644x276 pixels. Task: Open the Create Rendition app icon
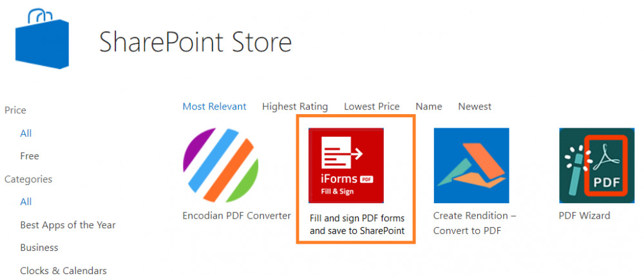pyautogui.click(x=471, y=165)
